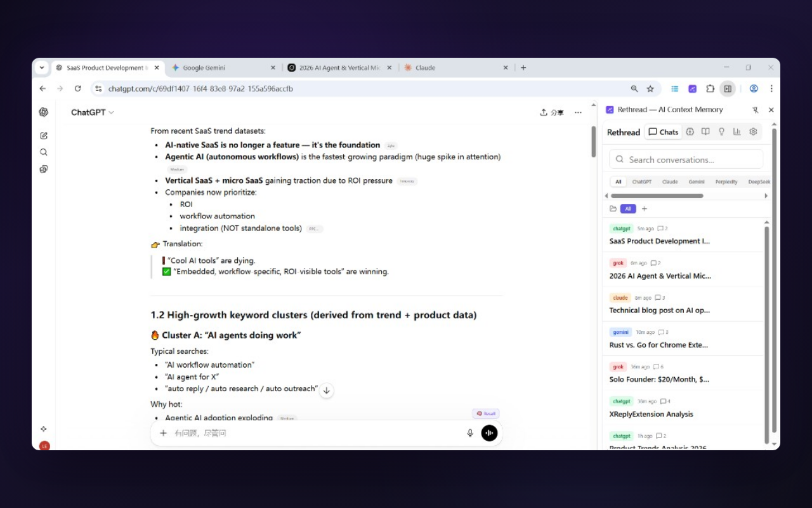
Task: Add a new folder with the plus icon
Action: [x=645, y=209]
